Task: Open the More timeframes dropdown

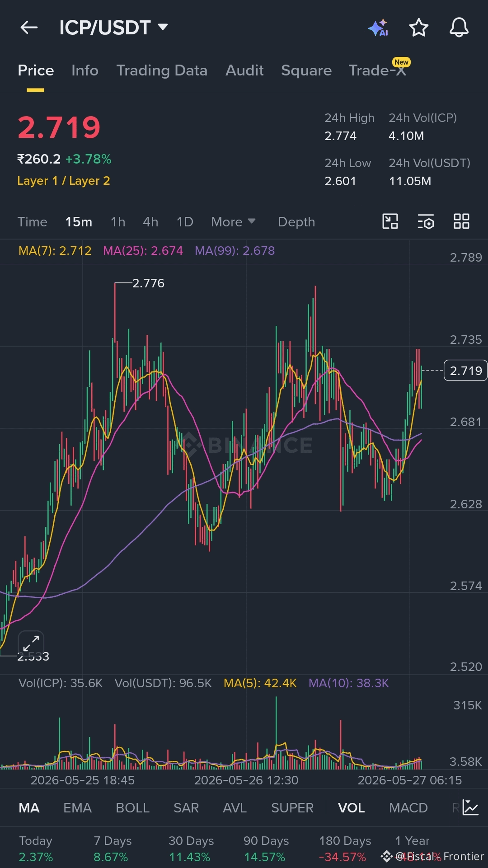Action: click(x=233, y=222)
